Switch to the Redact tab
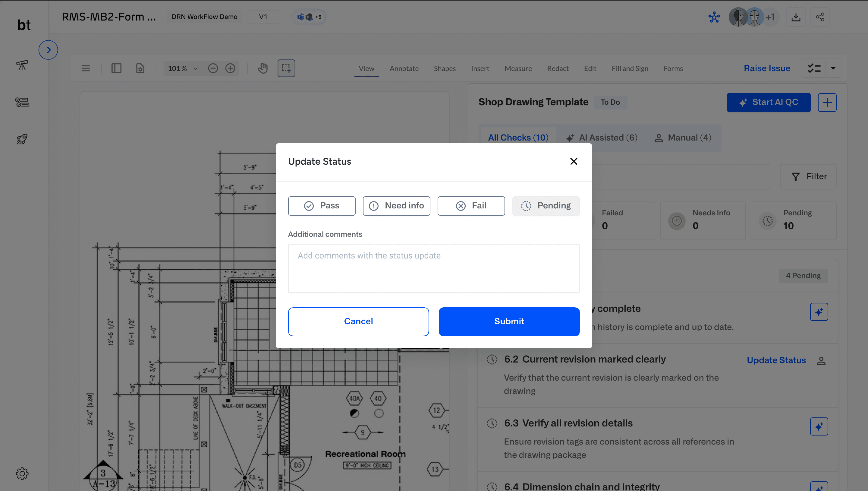 coord(558,68)
